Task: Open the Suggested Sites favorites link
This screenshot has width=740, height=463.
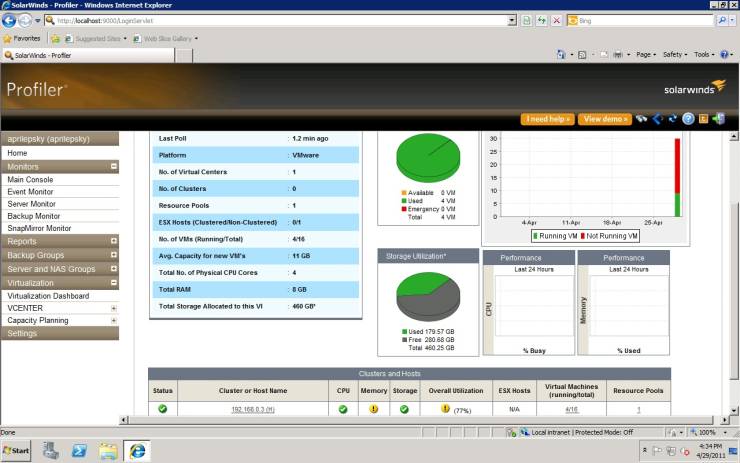Action: tap(96, 39)
